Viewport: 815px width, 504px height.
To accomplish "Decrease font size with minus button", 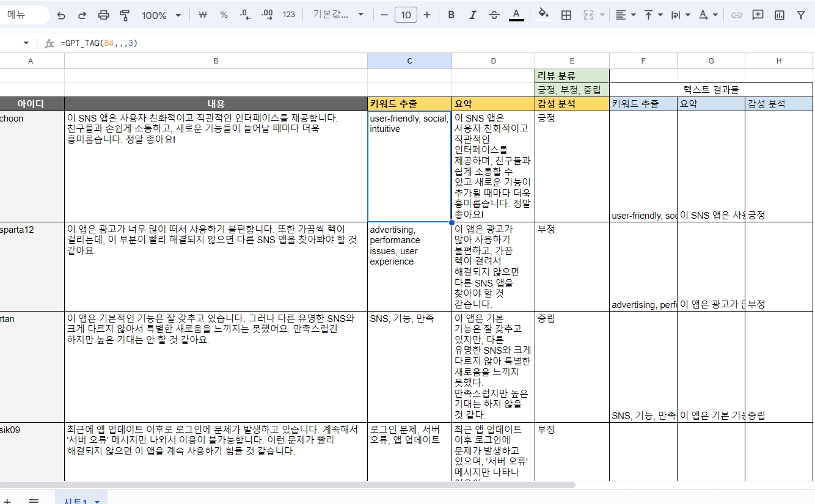I will [x=384, y=15].
